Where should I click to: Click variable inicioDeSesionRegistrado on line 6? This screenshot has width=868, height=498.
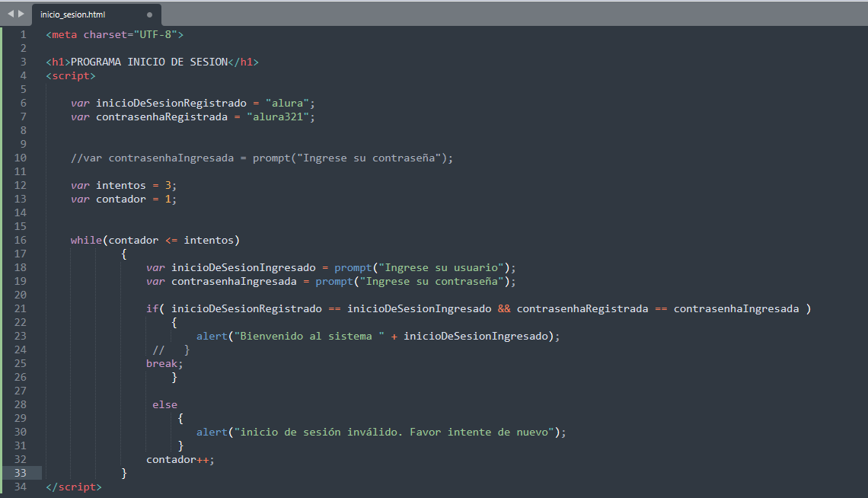pyautogui.click(x=171, y=103)
